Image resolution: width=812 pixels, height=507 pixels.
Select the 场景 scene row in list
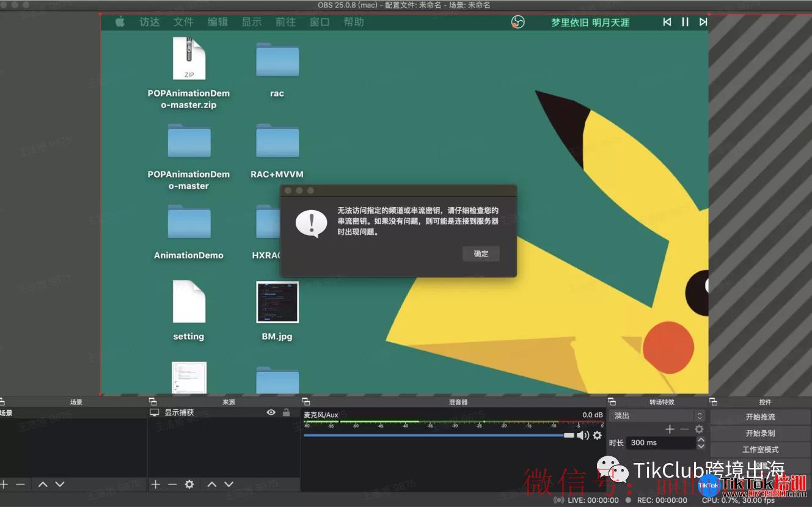[x=73, y=414]
